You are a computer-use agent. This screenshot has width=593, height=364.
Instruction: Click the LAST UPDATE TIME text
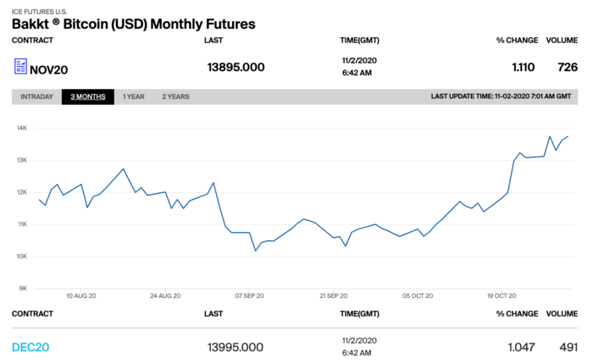point(501,97)
